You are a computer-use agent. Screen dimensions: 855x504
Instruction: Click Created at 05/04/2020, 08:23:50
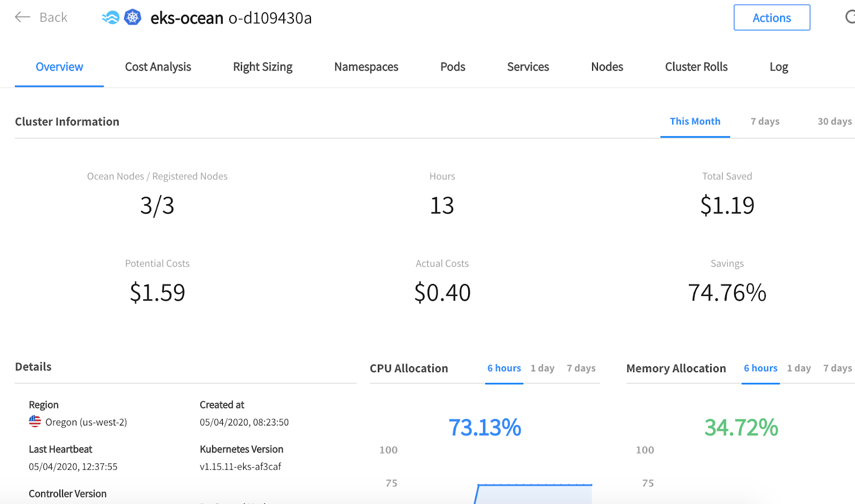click(x=244, y=422)
